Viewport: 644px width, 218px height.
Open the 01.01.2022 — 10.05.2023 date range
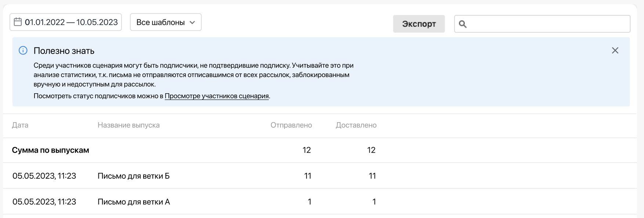71,22
